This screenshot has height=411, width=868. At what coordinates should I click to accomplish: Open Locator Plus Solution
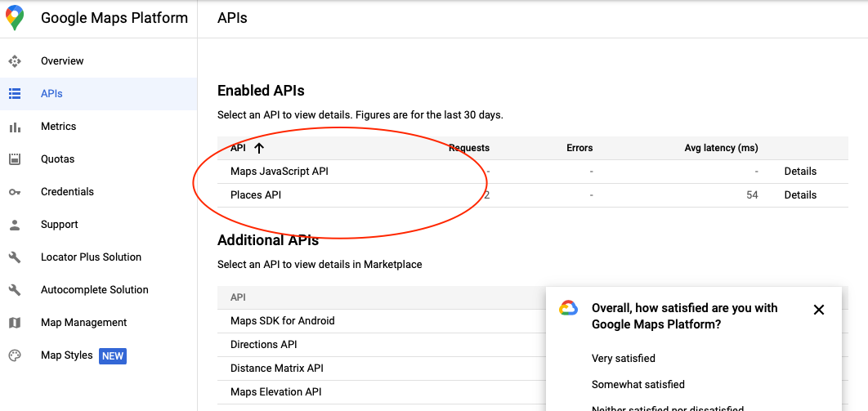pos(92,257)
